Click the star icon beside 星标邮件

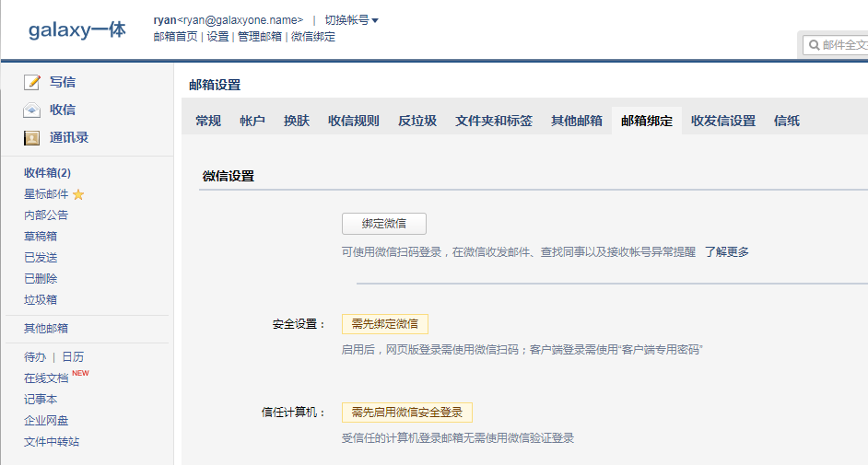point(78,194)
